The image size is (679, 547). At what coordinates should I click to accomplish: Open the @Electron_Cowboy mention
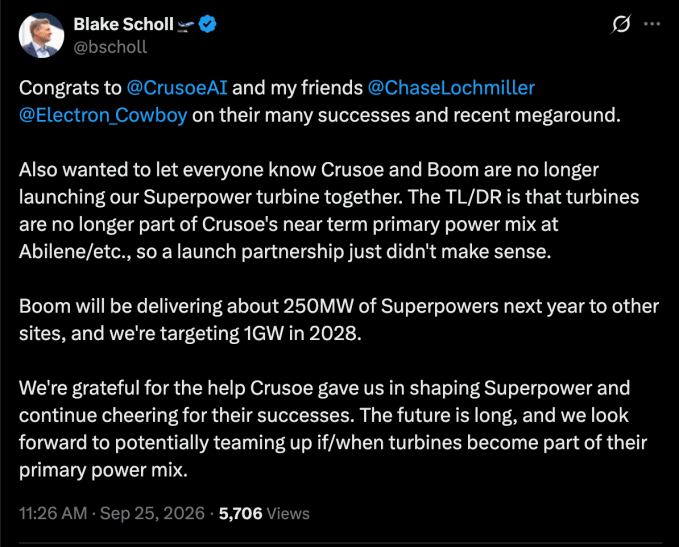tap(103, 115)
